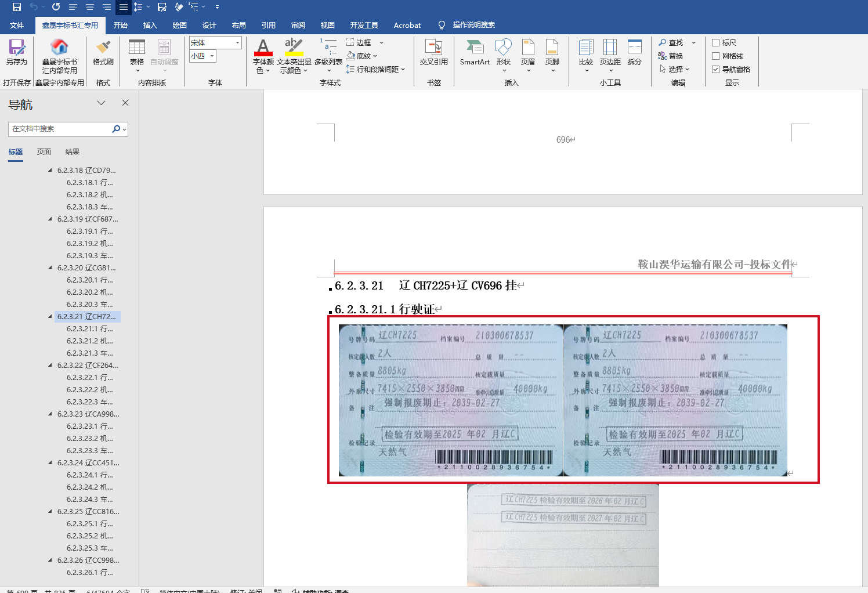Go to heading 6.2.3.23.3 车
This screenshot has height=593, width=868.
(x=90, y=451)
